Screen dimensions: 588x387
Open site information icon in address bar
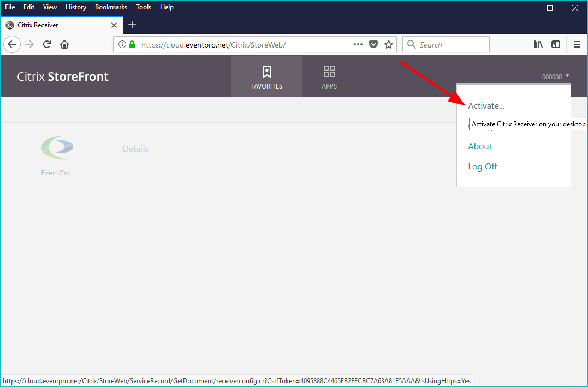click(122, 45)
